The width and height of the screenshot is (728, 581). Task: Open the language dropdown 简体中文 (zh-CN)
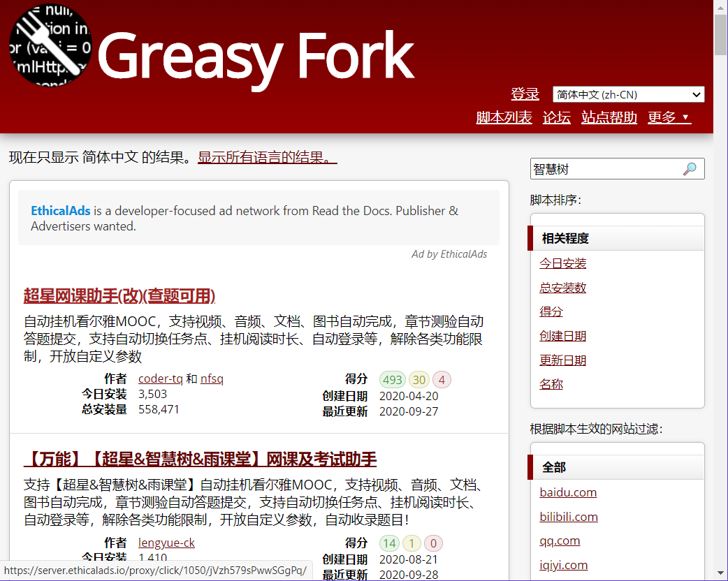628,95
